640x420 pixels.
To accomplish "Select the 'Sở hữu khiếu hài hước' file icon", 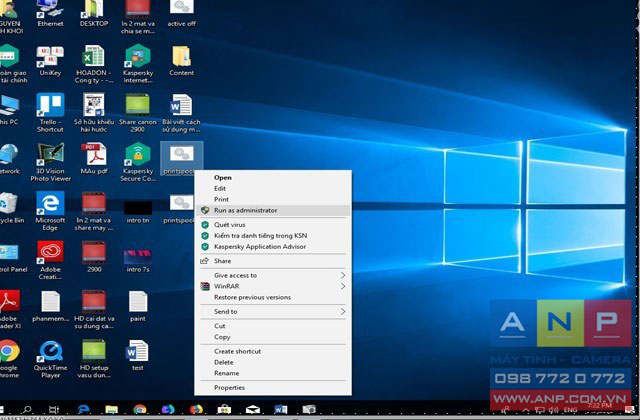I will 94,113.
